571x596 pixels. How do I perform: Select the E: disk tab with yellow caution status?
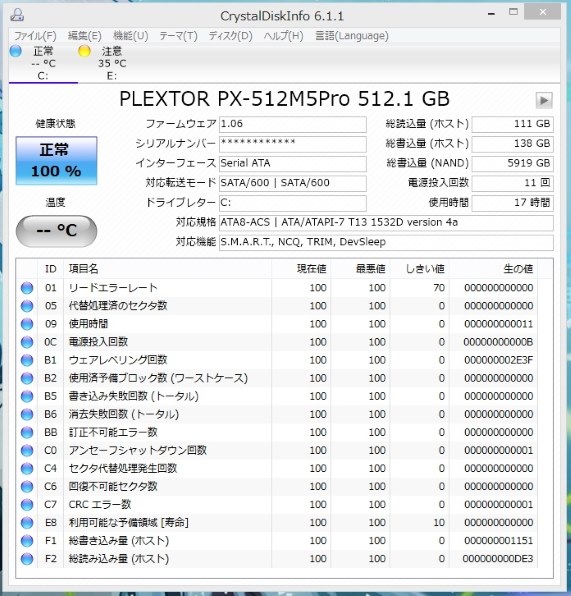tap(111, 63)
